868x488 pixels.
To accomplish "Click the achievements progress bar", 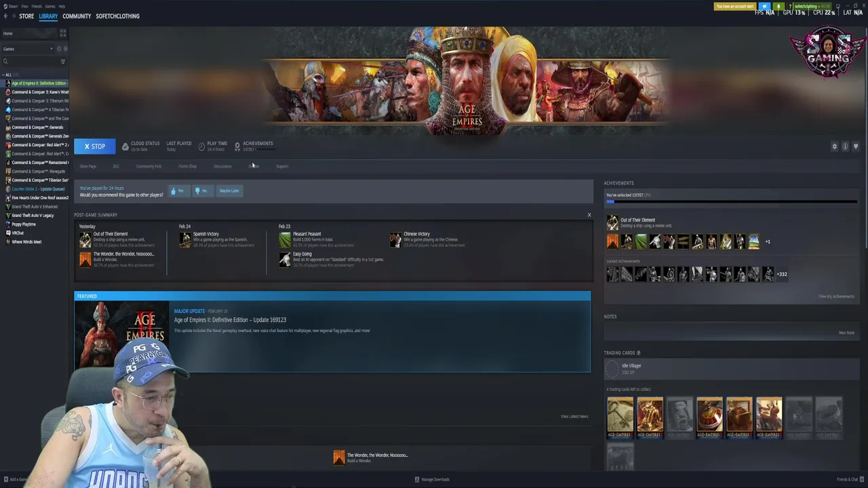I will [x=732, y=201].
